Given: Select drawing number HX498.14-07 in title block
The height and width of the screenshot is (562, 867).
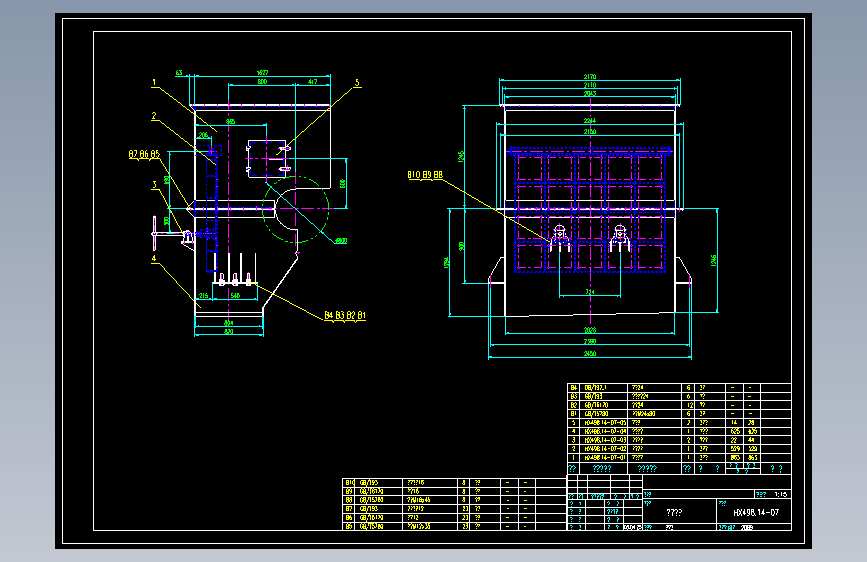Looking at the screenshot, I should tap(756, 513).
